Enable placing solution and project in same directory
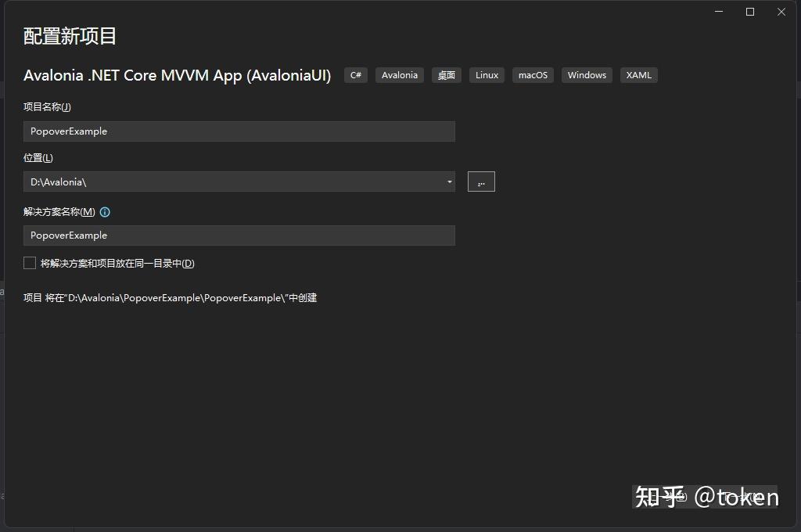This screenshot has height=532, width=801. click(30, 263)
